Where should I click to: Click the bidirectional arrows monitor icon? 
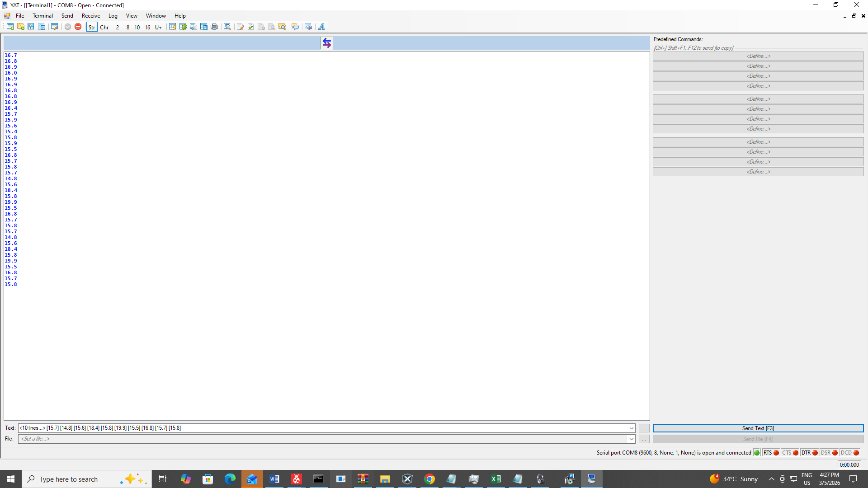[327, 43]
